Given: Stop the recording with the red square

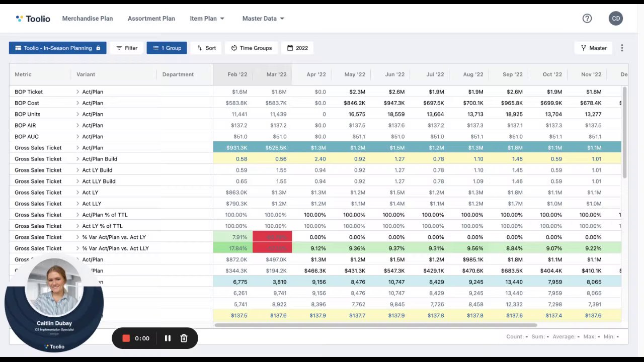Looking at the screenshot, I should [126, 338].
